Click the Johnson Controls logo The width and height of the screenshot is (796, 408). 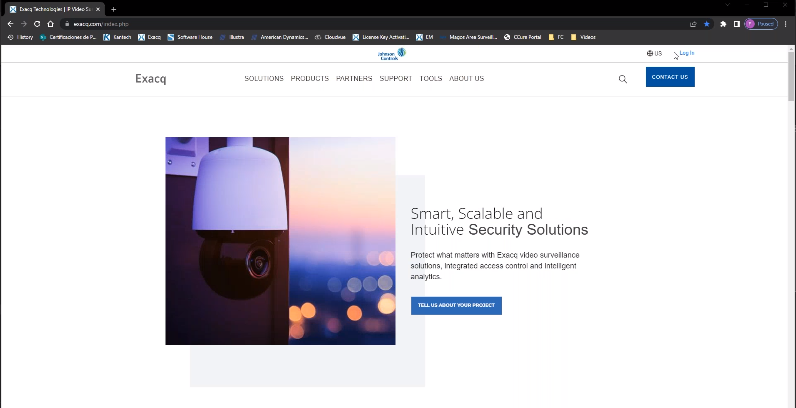click(x=391, y=54)
